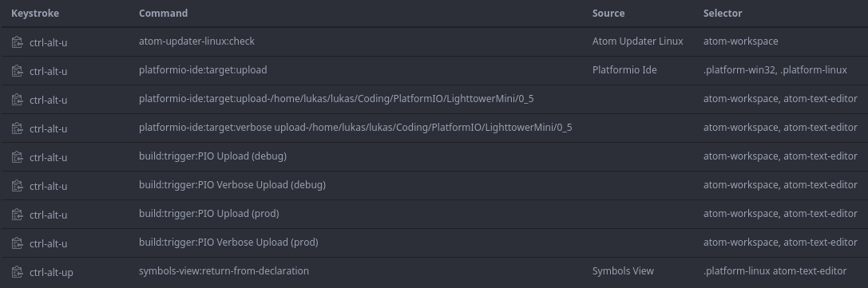Select the symbols-view:return-from-declaration command
This screenshot has height=288, width=868.
point(224,271)
